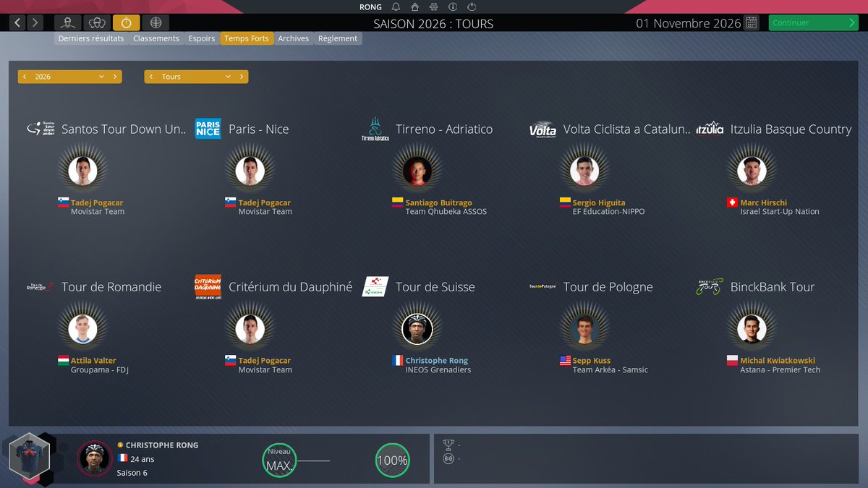Click INEOS Grenadiers team name

(x=438, y=370)
